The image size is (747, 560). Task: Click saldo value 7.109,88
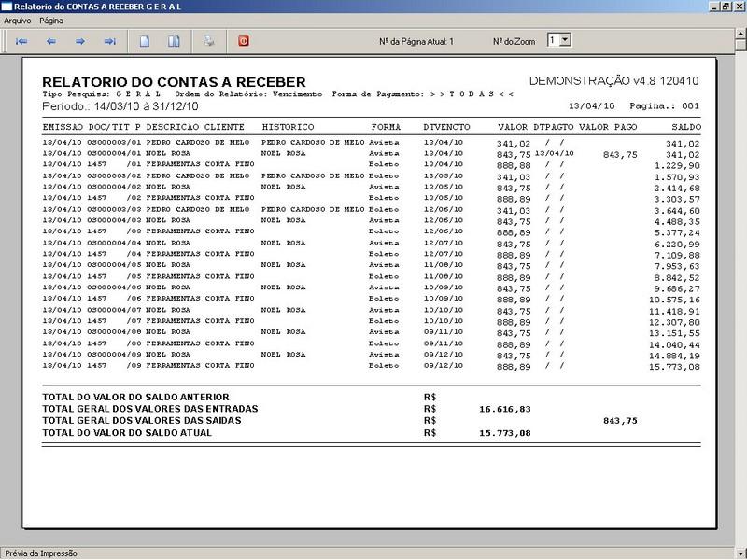coord(677,255)
